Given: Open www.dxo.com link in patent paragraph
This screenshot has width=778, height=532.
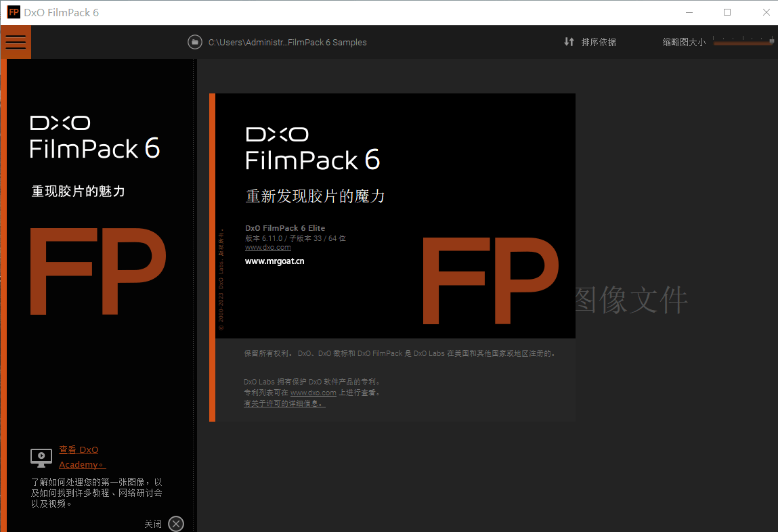Looking at the screenshot, I should pos(313,393).
